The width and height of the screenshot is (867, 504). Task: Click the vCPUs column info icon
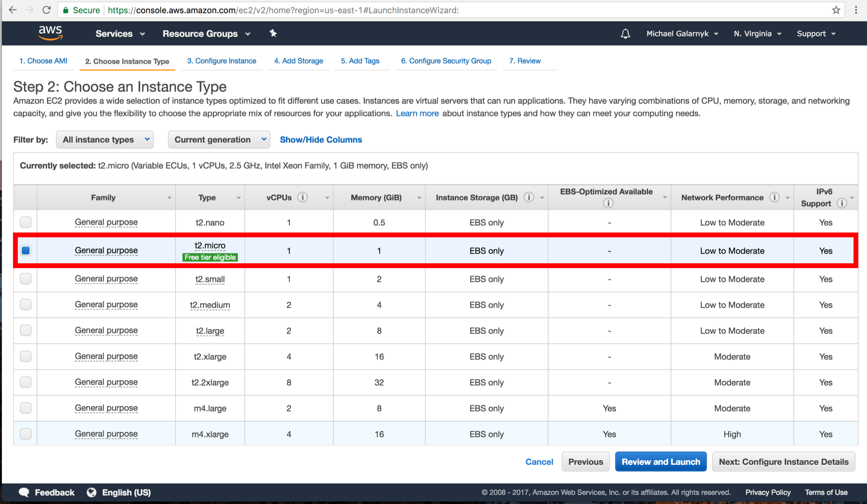tap(303, 197)
